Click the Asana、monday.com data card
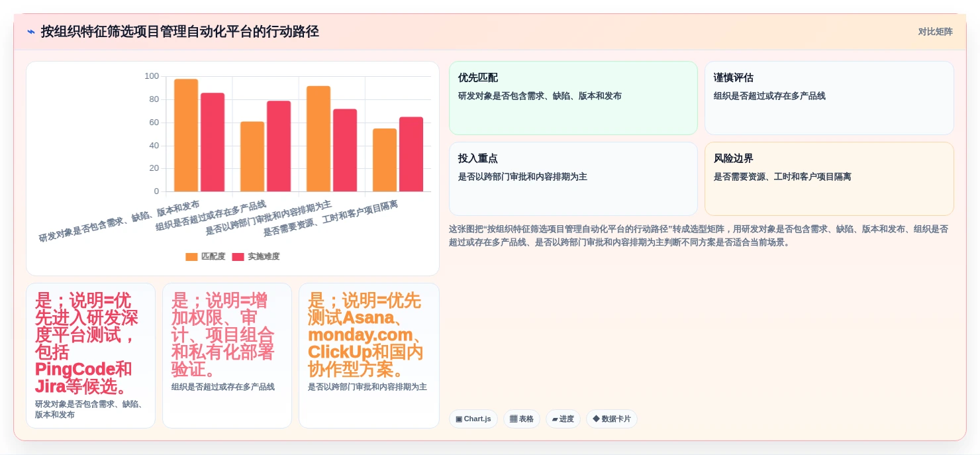The width and height of the screenshot is (980, 455). pos(369,356)
